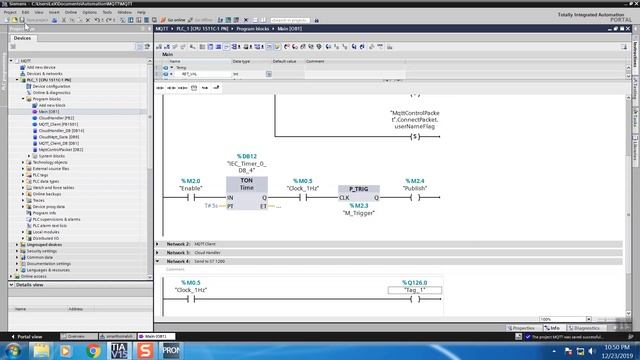The height and width of the screenshot is (360, 640).
Task: Open data type dropdown for RET_VAL
Action: (x=269, y=74)
